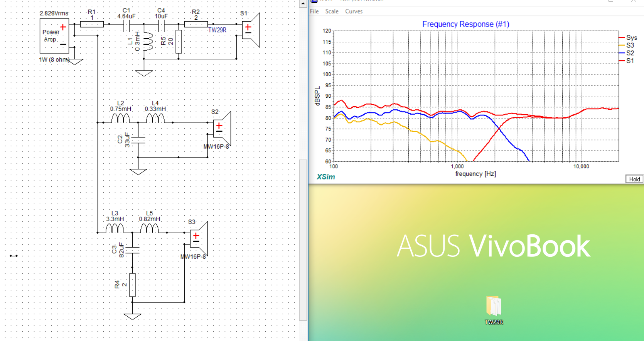This screenshot has height=341, width=644.
Task: Select resistor R2 near the tweeter
Action: click(x=196, y=24)
